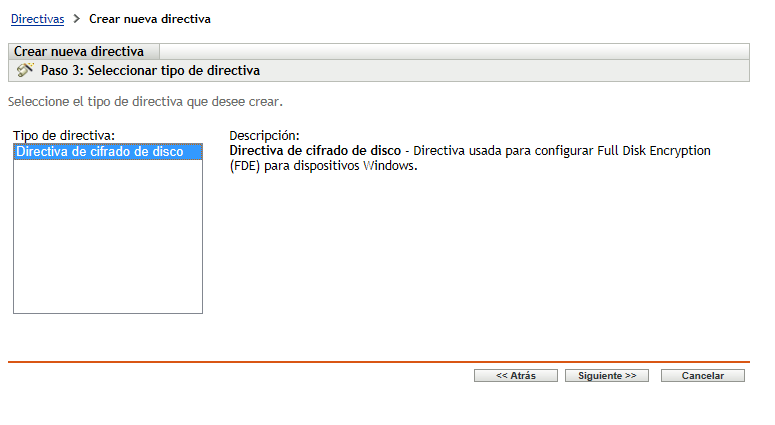
Task: Go back with the "<< Atrás" button
Action: pyautogui.click(x=516, y=376)
